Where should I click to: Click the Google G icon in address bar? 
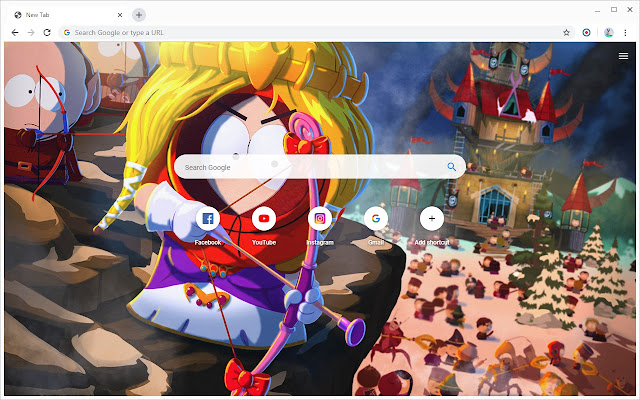pos(67,33)
